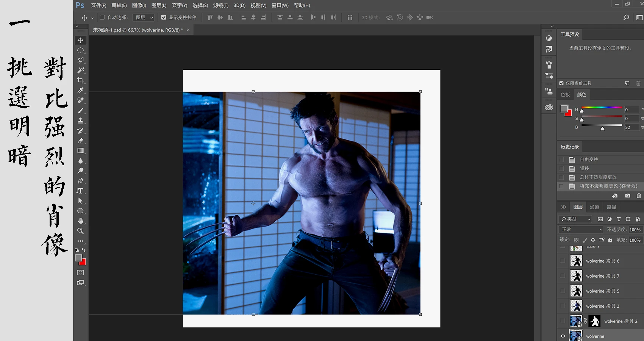
Task: Disable Show Transform Controls checkbox (显示变换控件)
Action: pos(164,17)
